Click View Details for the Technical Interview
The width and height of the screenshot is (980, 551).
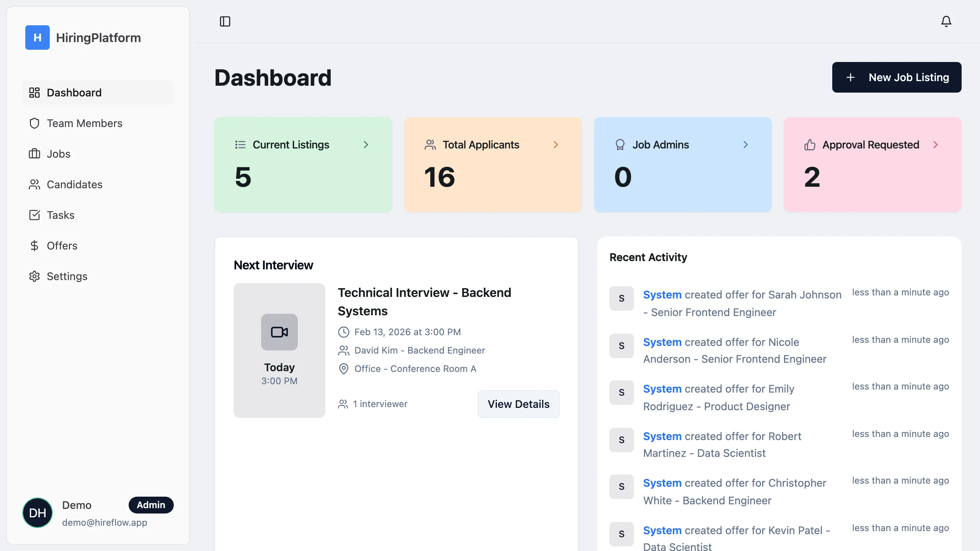[518, 404]
